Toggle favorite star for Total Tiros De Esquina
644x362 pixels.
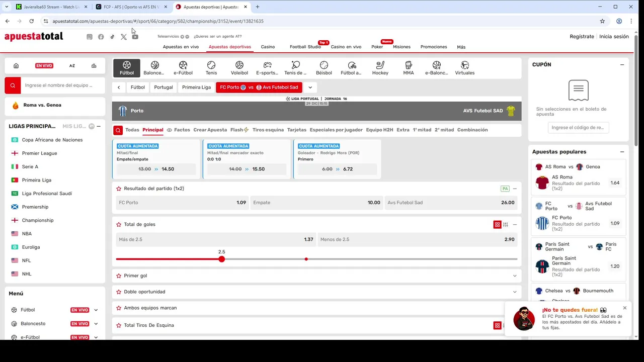pos(119,325)
